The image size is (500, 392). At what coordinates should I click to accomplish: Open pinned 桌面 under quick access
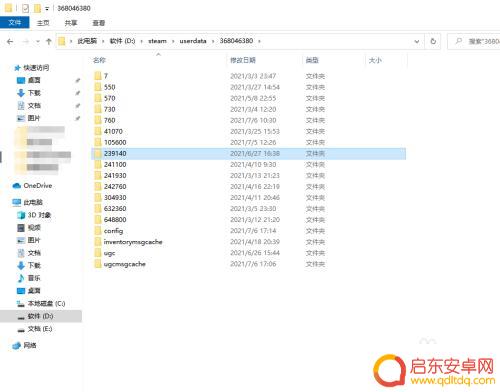(34, 80)
